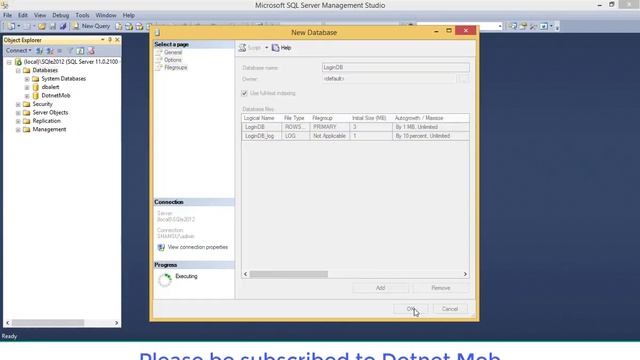This screenshot has width=640, height=360.
Task: Expand the Security node
Action: [18, 104]
